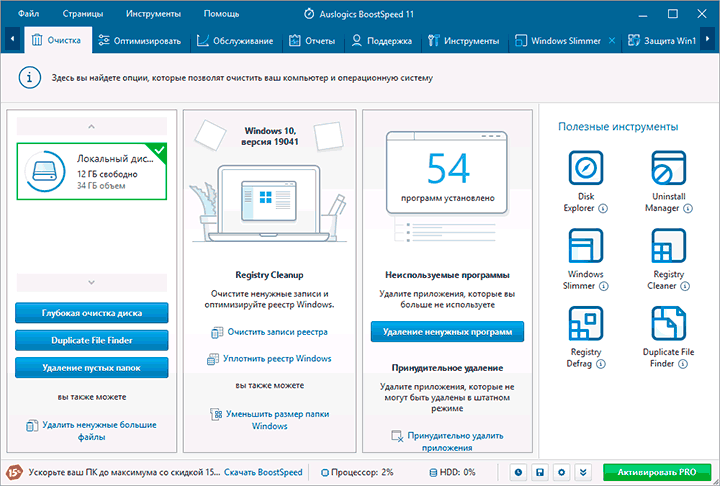Click info icon next to Uninstall Manager

point(687,209)
